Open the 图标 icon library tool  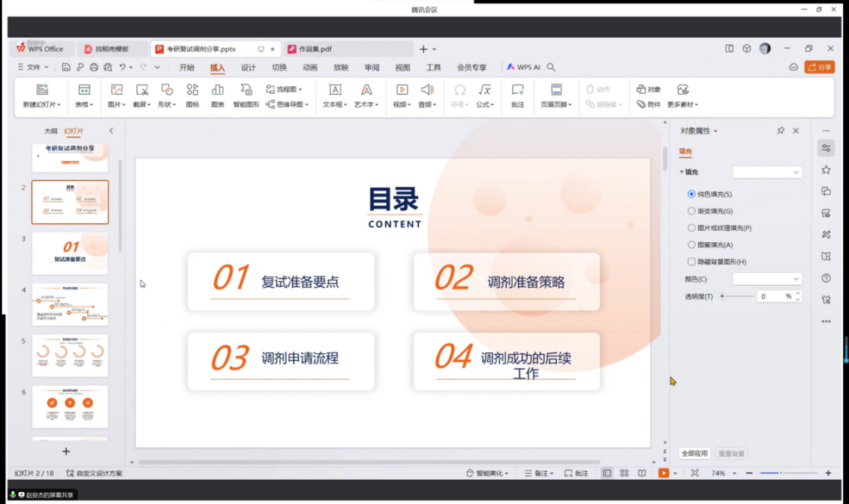coord(192,95)
